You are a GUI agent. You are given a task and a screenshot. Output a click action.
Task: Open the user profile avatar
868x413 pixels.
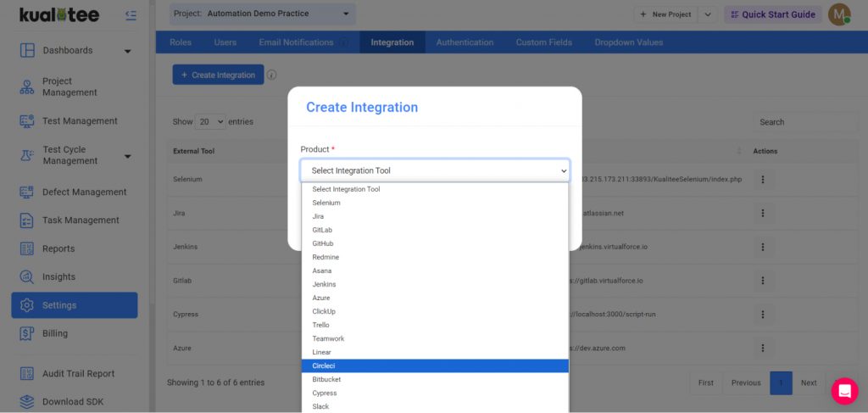click(839, 14)
